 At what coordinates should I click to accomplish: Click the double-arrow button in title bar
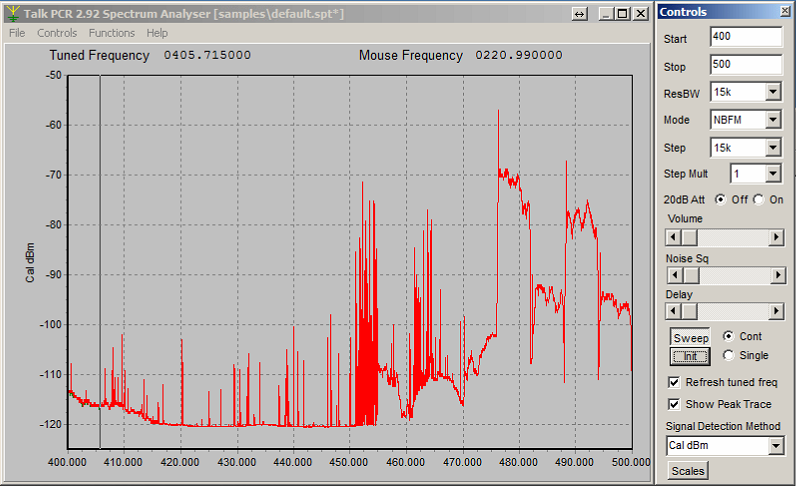pyautogui.click(x=579, y=14)
